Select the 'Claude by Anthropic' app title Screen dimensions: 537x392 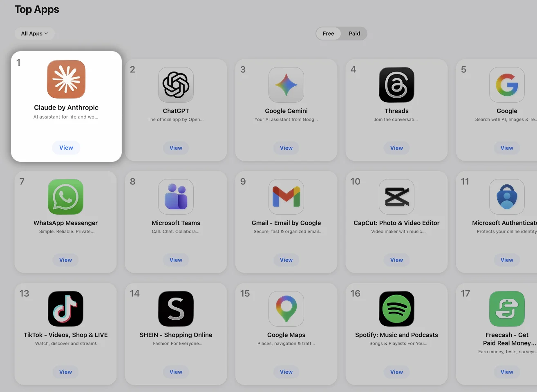66,108
